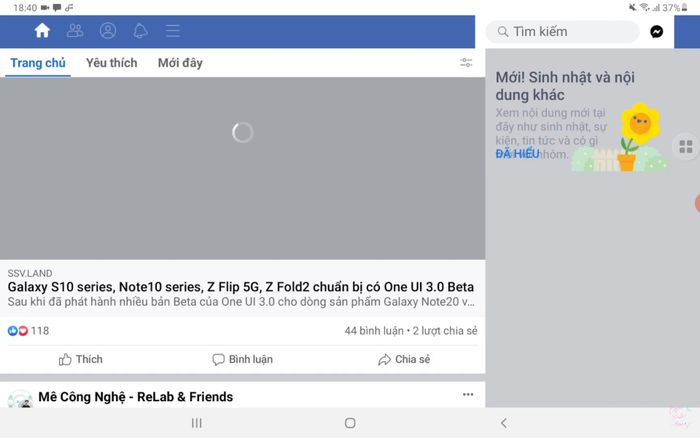The height and width of the screenshot is (438, 700).
Task: Tap the grid apps icon on right edge
Action: point(686,146)
